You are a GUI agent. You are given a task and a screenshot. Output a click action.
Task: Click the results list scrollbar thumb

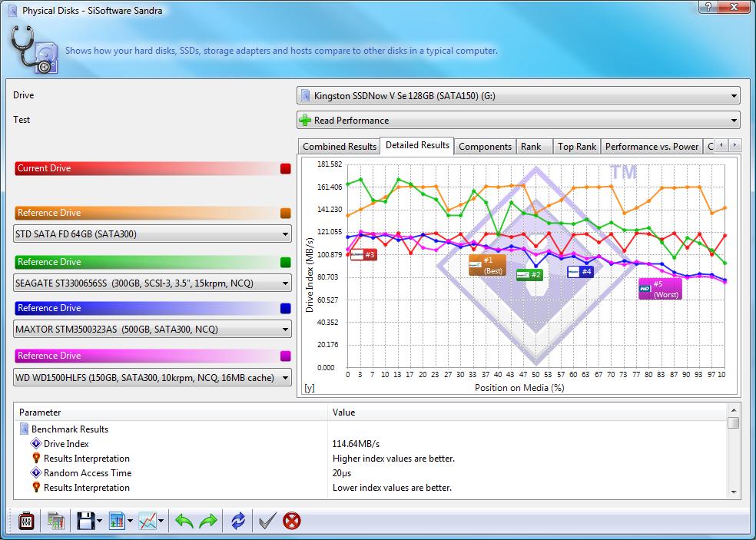[734, 422]
